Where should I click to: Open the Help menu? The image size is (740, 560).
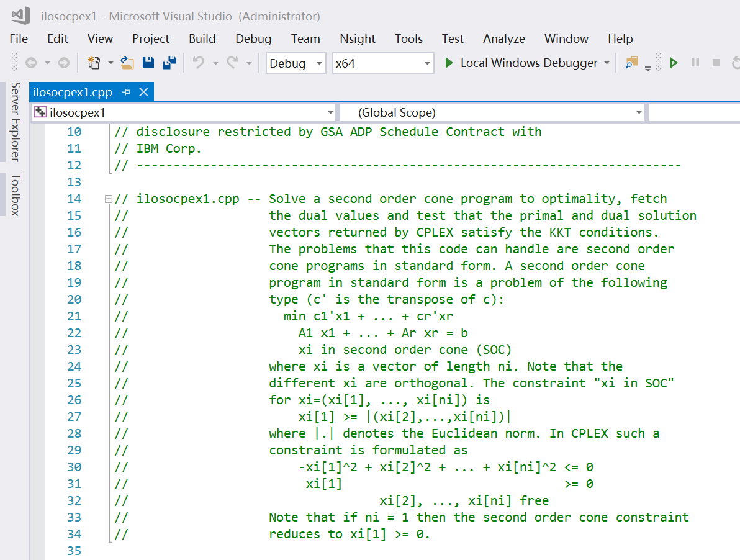point(620,38)
